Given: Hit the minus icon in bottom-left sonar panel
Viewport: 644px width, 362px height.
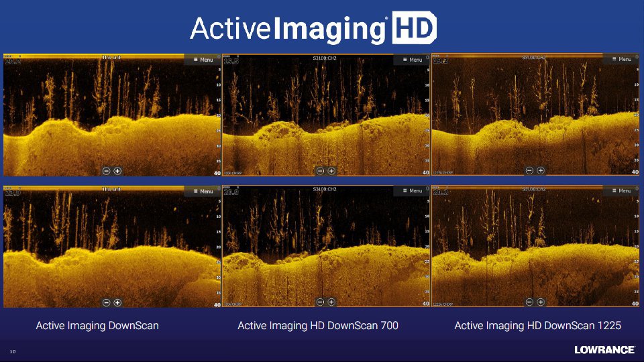Looking at the screenshot, I should (x=107, y=302).
